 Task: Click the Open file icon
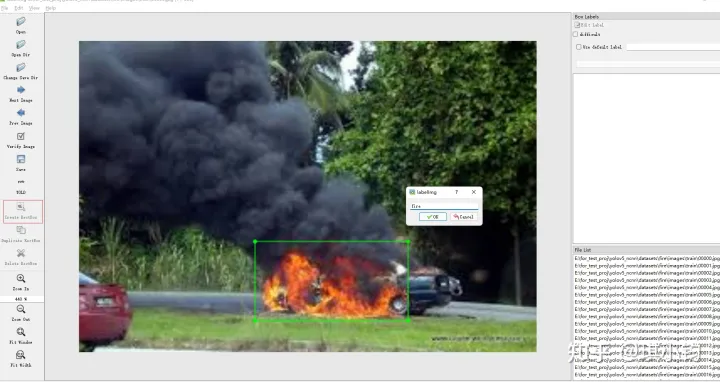[21, 22]
